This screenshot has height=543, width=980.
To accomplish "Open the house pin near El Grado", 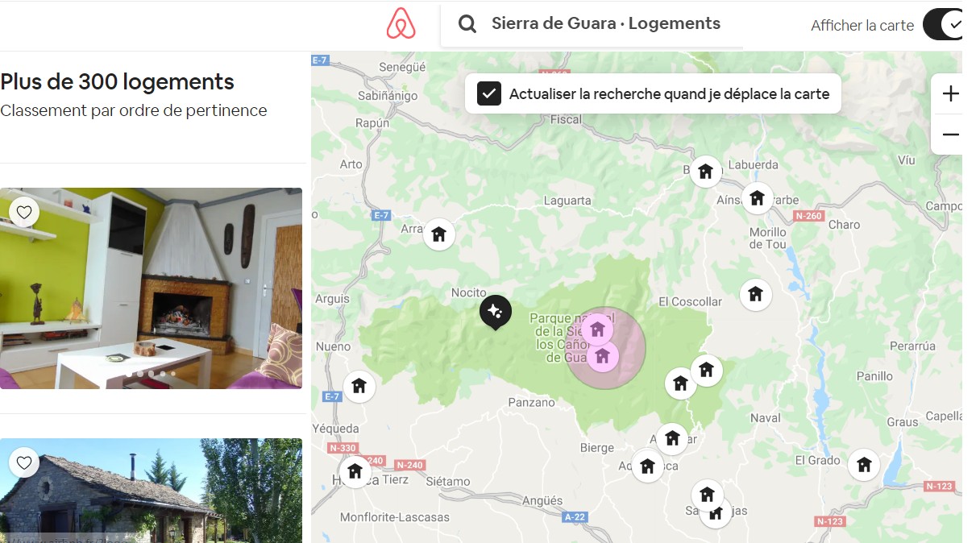I will 864,464.
